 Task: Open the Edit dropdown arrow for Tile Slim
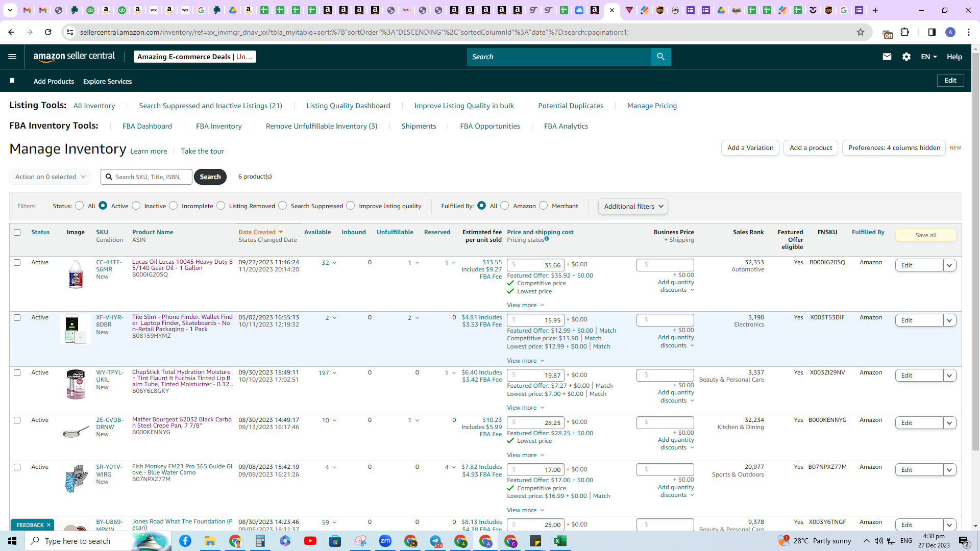point(949,320)
